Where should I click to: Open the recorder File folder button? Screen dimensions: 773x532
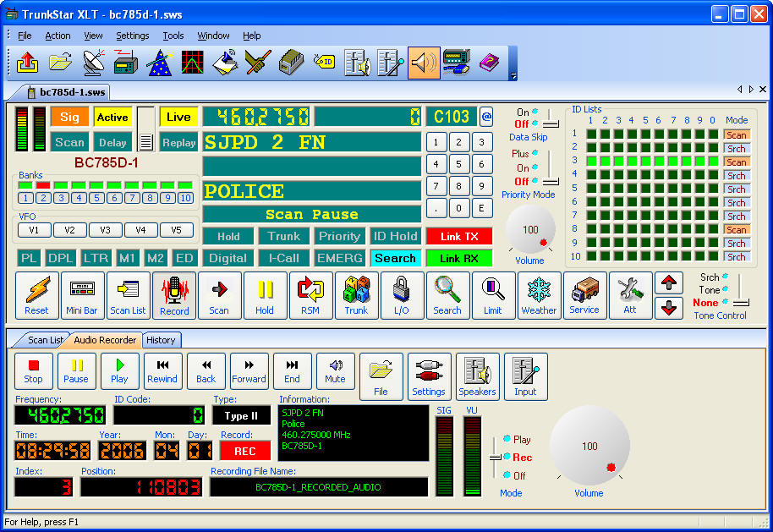coord(381,376)
